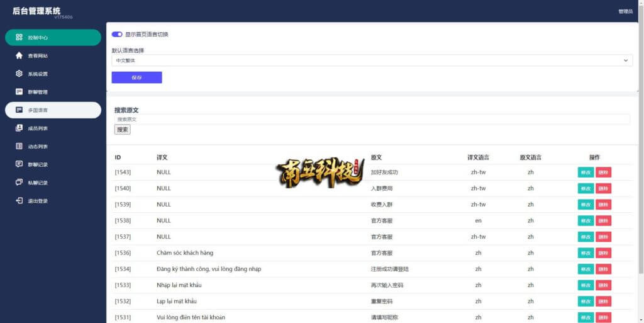Click the text Nhập lại mật khẩu
The image size is (644, 323).
pos(179,285)
